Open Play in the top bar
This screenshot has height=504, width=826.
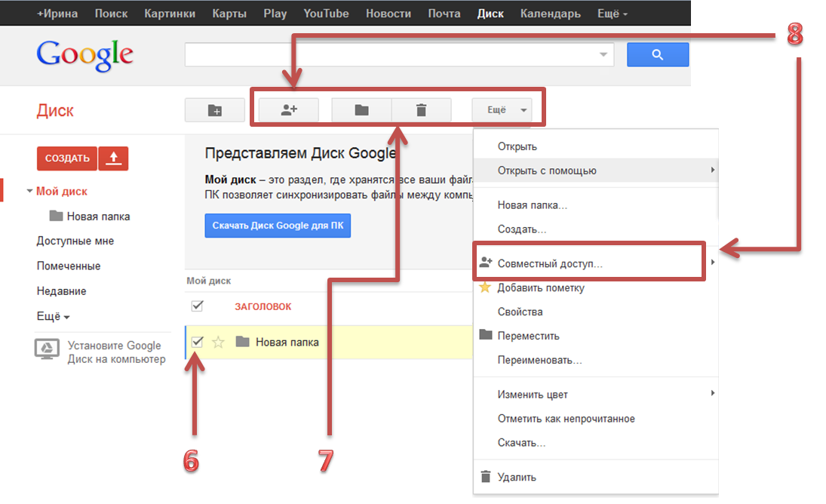coord(275,14)
